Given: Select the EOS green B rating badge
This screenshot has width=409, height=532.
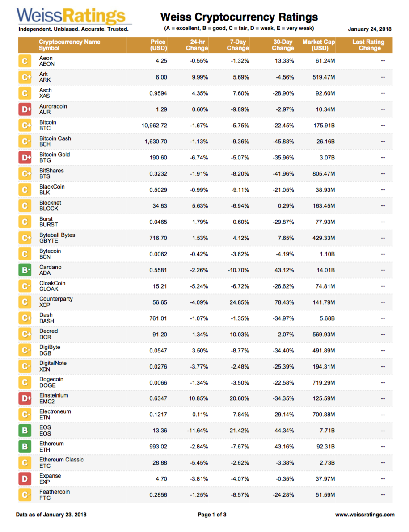Looking at the screenshot, I should point(25,431).
